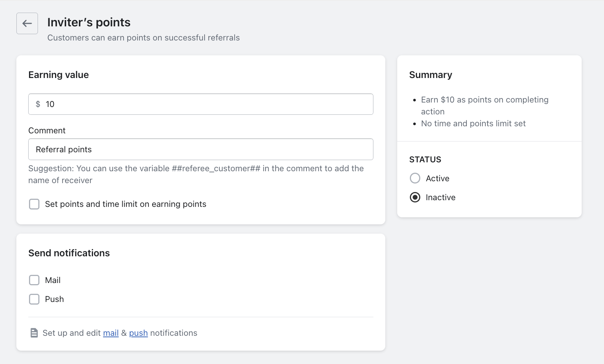Click the No time and points limit summary item
The height and width of the screenshot is (364, 604).
pyautogui.click(x=473, y=123)
